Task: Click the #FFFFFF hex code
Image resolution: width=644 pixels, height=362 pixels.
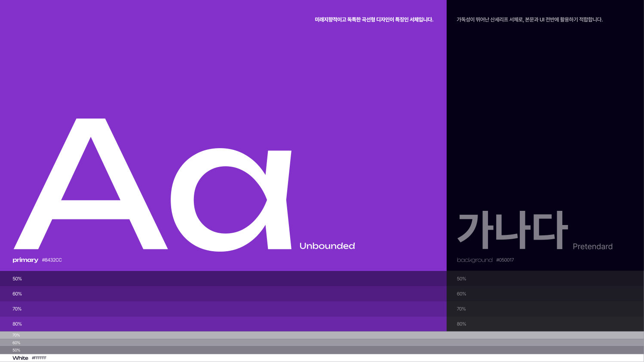Action: pos(39,358)
